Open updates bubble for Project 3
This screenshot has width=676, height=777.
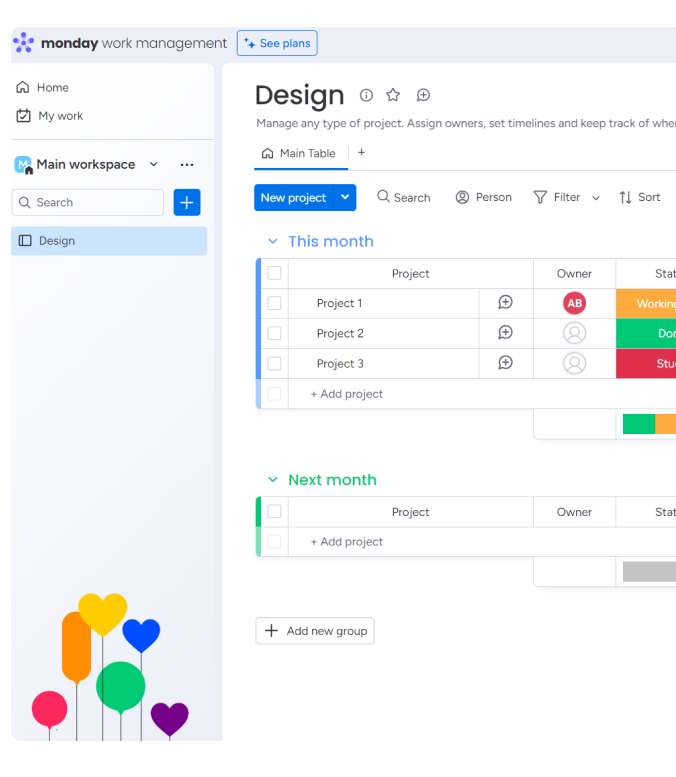pyautogui.click(x=505, y=363)
